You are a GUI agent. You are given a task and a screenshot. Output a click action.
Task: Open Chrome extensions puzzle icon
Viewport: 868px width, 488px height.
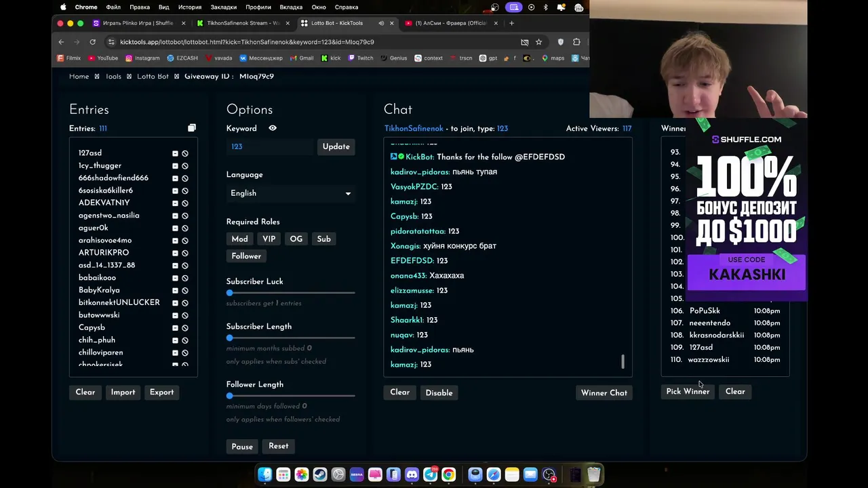(x=576, y=42)
